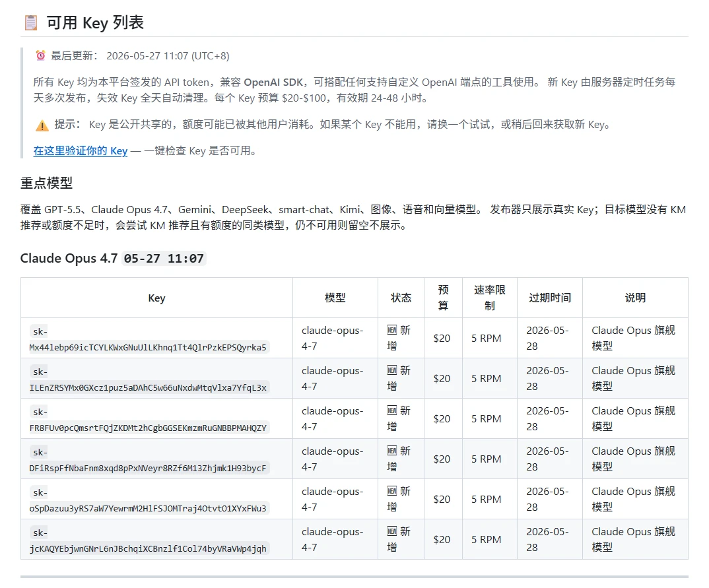Screen dimensions: 709x588
Task: Select the key starting with sk-FR8FUv0pcQ
Action: 149,420
